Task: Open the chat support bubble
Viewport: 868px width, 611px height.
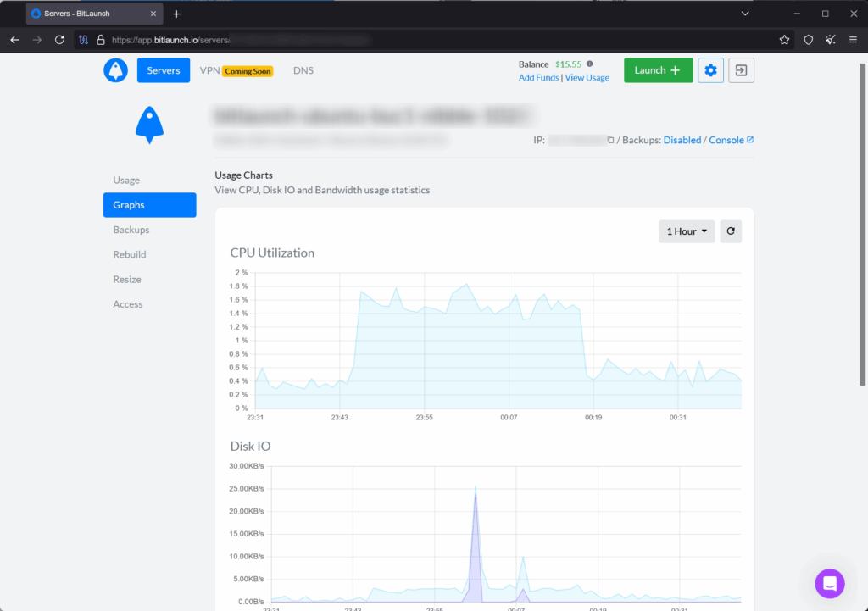Action: tap(829, 583)
